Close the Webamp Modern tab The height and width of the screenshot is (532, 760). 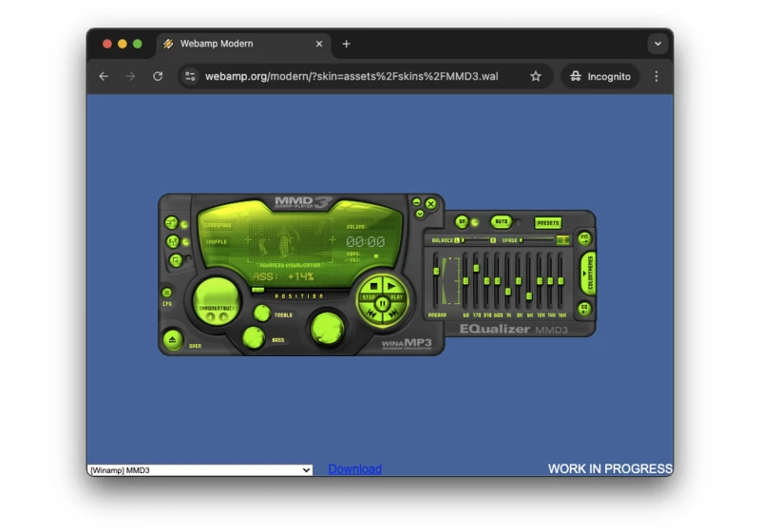point(319,44)
